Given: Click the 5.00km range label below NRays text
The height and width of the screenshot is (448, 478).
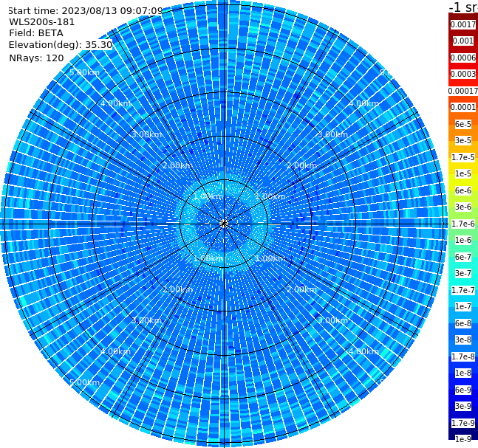Looking at the screenshot, I should (x=84, y=72).
